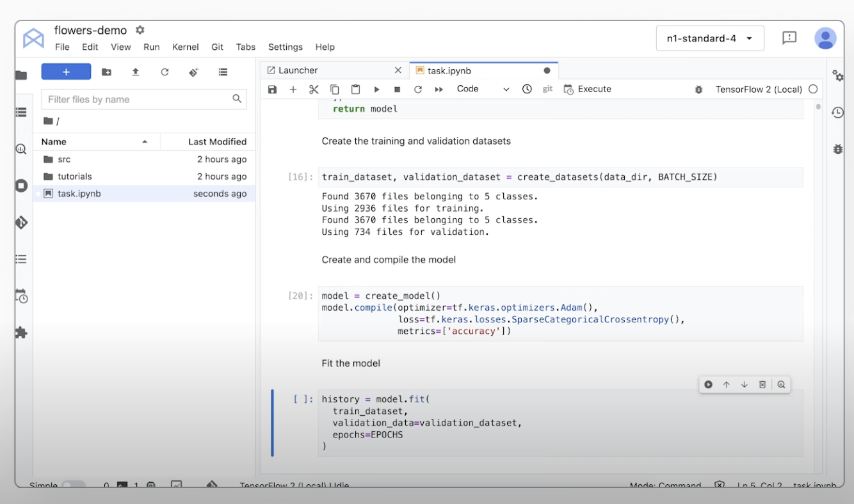The height and width of the screenshot is (504, 854).
Task: Open the n1-standard-4 machine type dropdown
Action: (710, 38)
